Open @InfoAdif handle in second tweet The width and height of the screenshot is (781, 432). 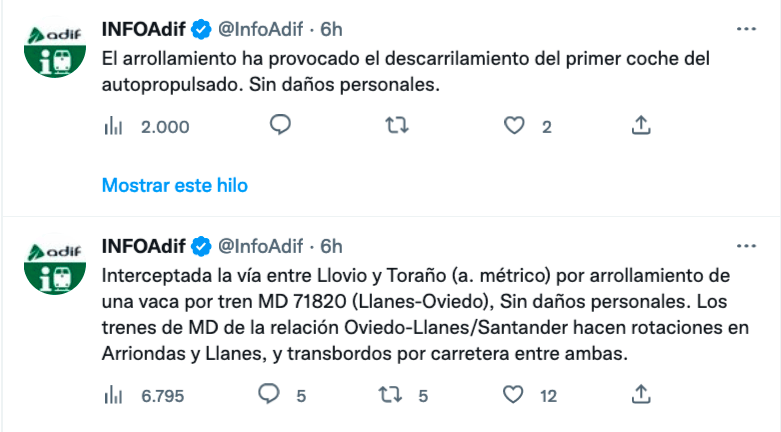[x=262, y=246]
